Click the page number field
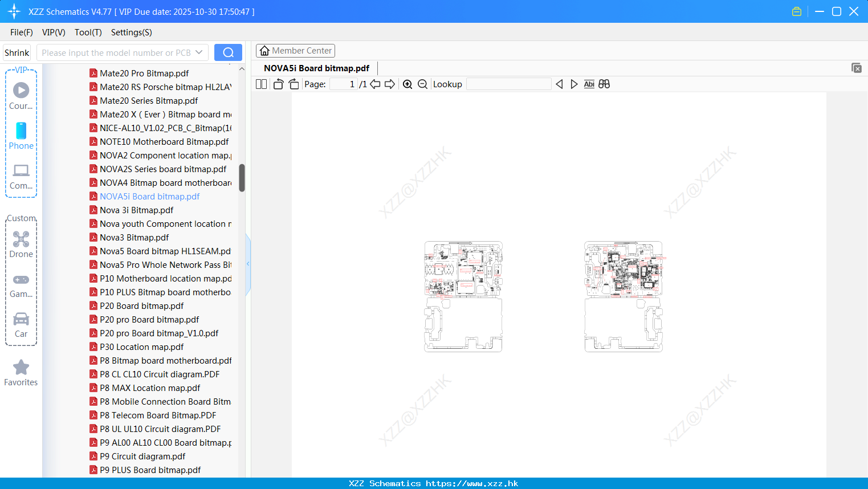 pyautogui.click(x=344, y=84)
